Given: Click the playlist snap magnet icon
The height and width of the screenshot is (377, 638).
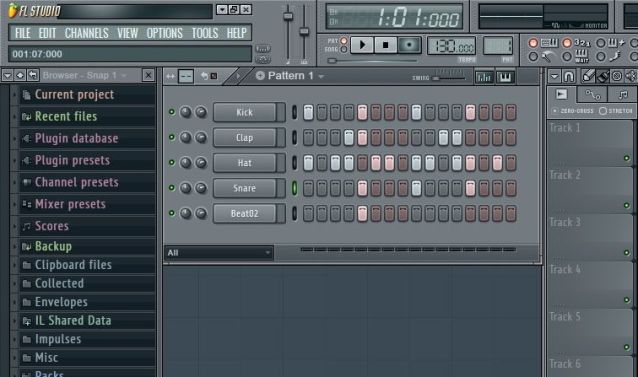Looking at the screenshot, I should tap(568, 76).
